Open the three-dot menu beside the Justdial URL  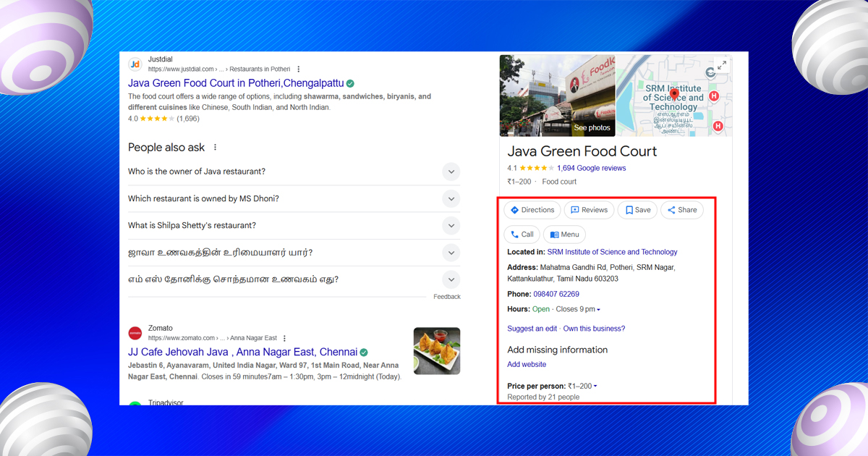(x=299, y=69)
